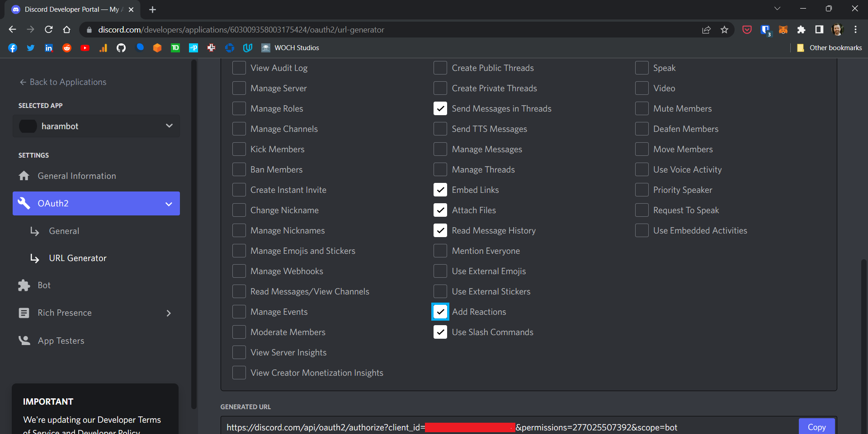The height and width of the screenshot is (434, 868).
Task: Enable the Mention Everyone permission
Action: click(440, 251)
